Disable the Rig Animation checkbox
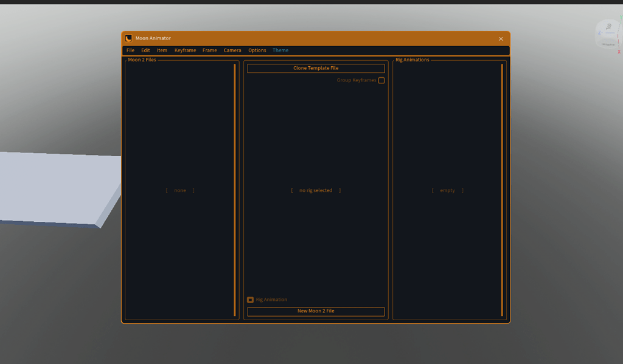 pos(250,299)
